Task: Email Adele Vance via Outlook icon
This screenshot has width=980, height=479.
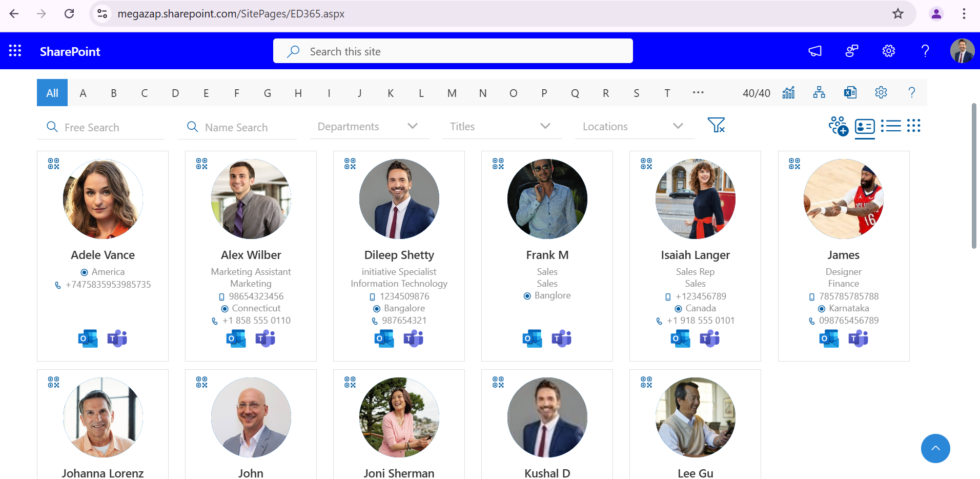Action: click(88, 338)
